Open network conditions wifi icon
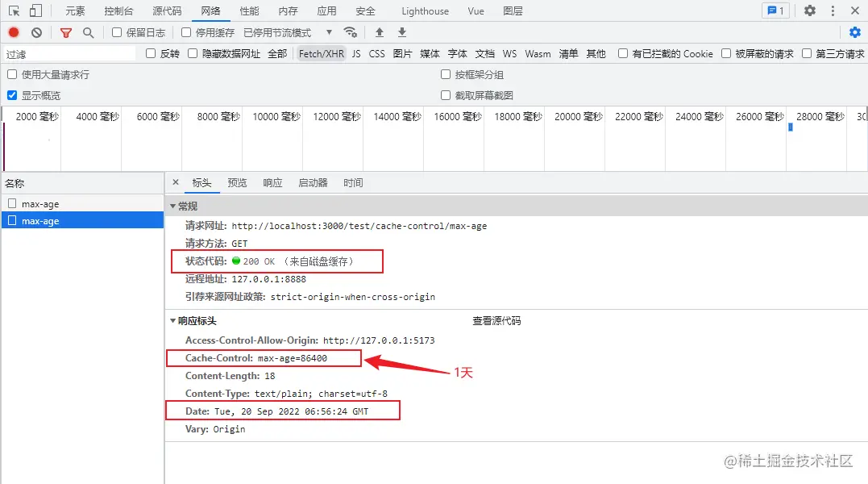This screenshot has height=484, width=868. (x=351, y=32)
